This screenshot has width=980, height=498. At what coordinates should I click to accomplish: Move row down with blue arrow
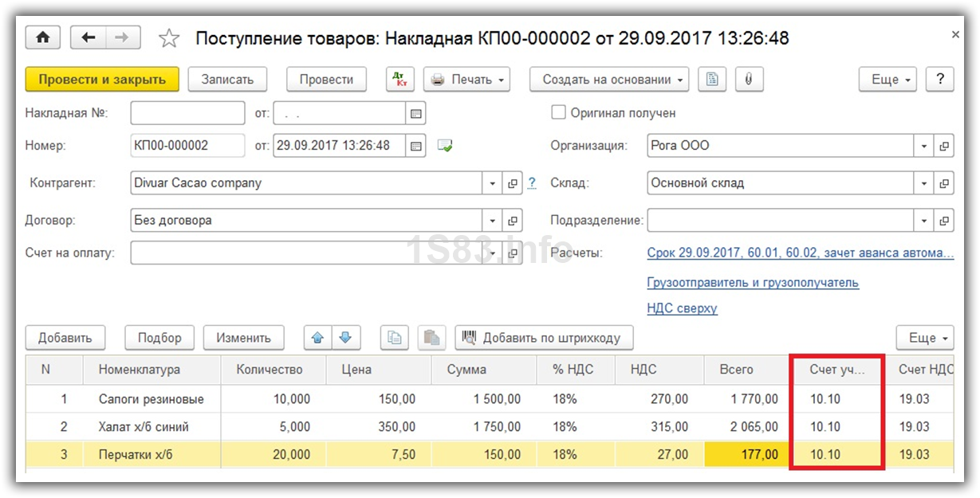point(345,338)
